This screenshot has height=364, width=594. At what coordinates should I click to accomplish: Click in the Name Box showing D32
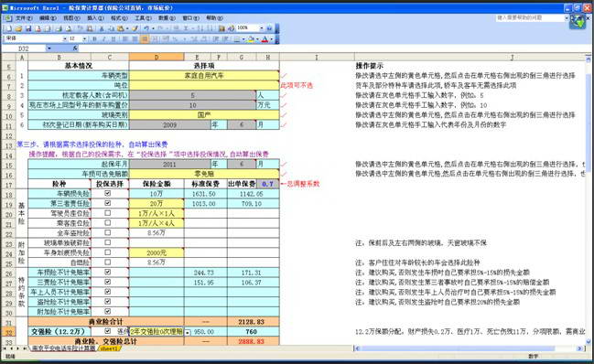(24, 48)
